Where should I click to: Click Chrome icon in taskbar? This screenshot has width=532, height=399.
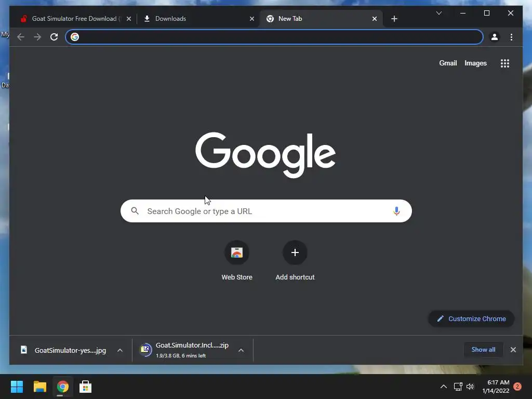62,387
